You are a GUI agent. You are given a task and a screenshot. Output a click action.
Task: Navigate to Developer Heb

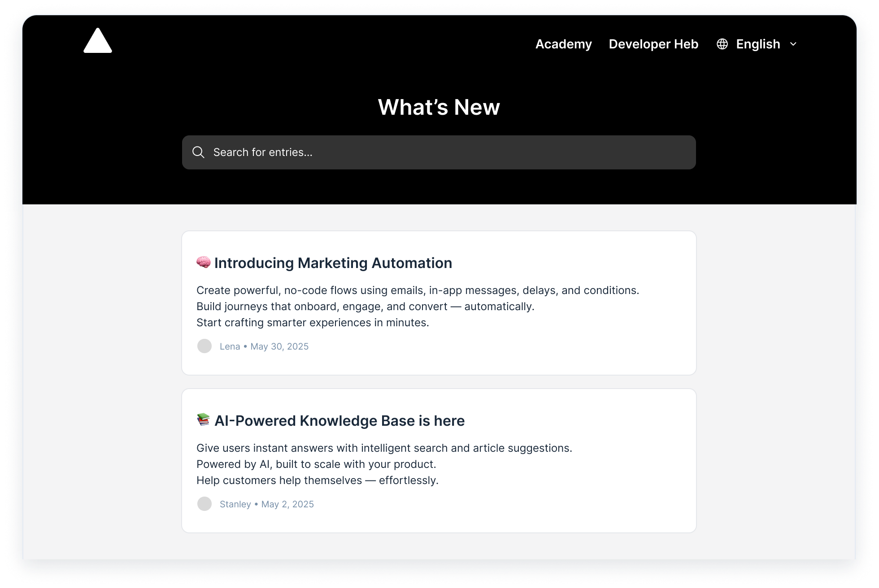click(653, 44)
